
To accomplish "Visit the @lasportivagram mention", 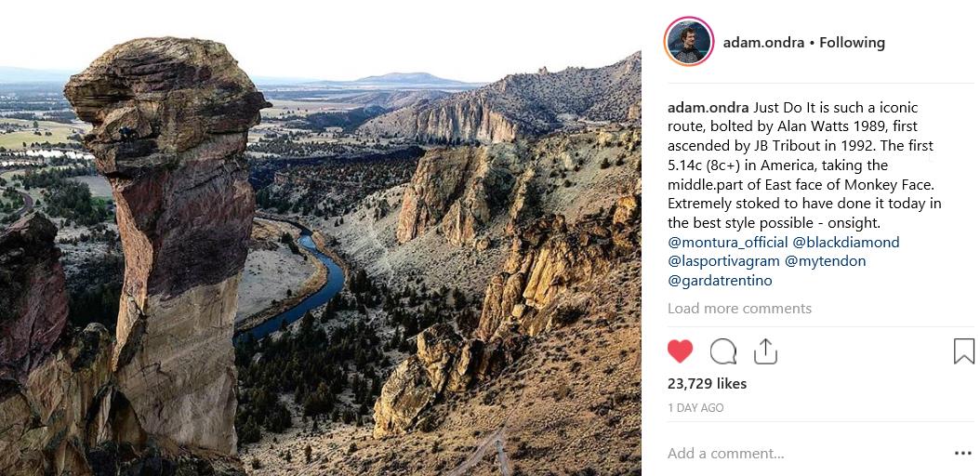I will pyautogui.click(x=723, y=261).
